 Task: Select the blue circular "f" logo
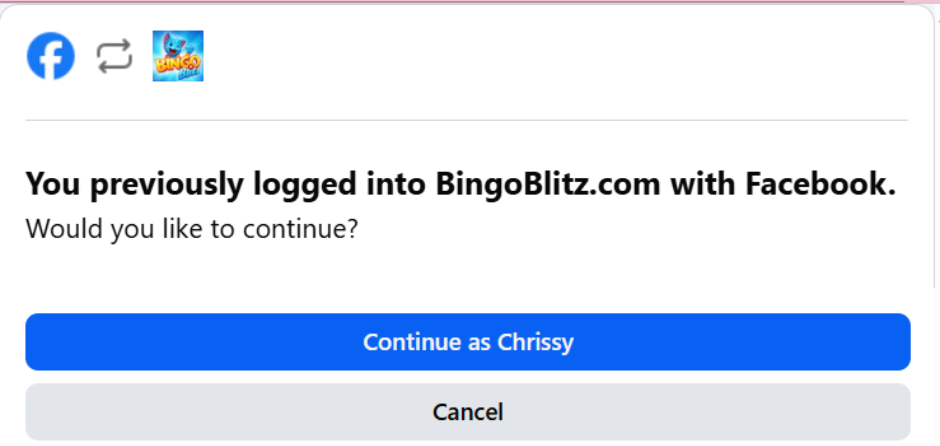tap(51, 57)
